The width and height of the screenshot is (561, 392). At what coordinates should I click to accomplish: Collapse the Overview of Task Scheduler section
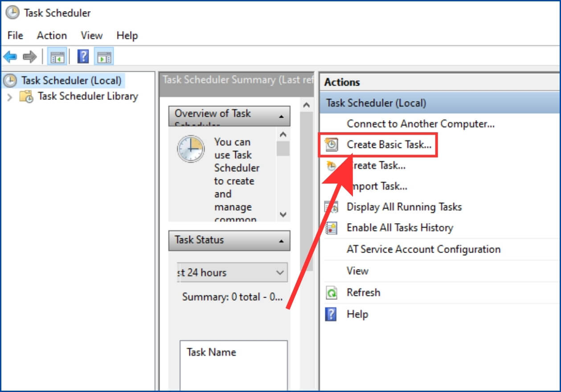pyautogui.click(x=280, y=116)
